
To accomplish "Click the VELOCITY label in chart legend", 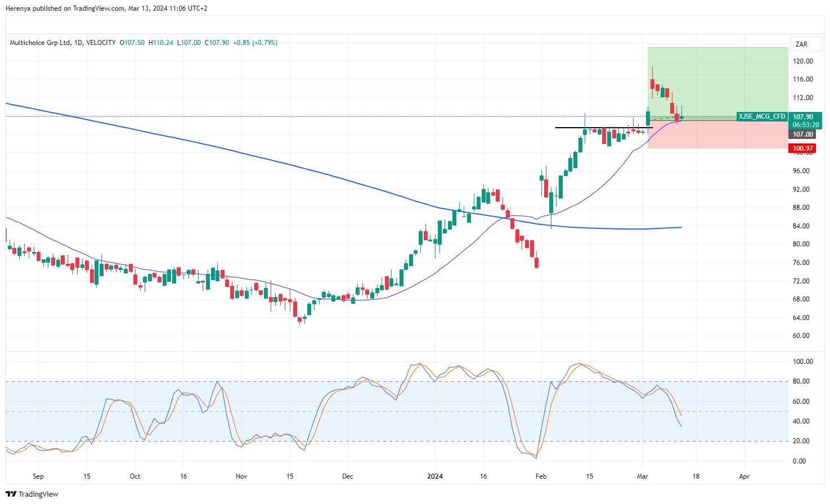I will point(101,43).
